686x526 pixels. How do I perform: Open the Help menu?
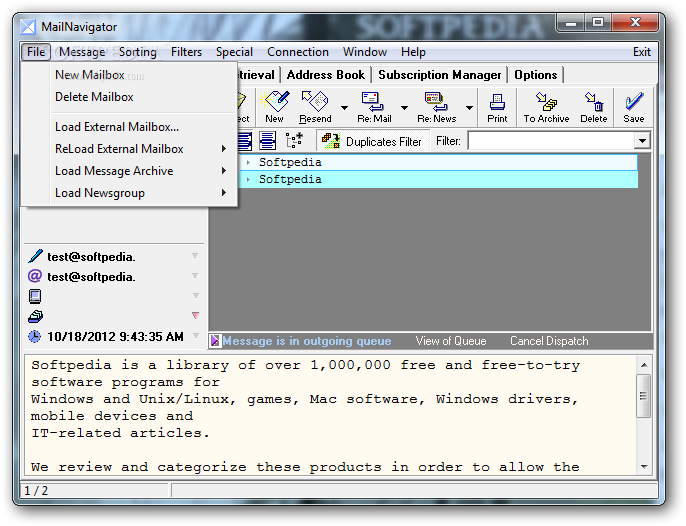click(413, 52)
